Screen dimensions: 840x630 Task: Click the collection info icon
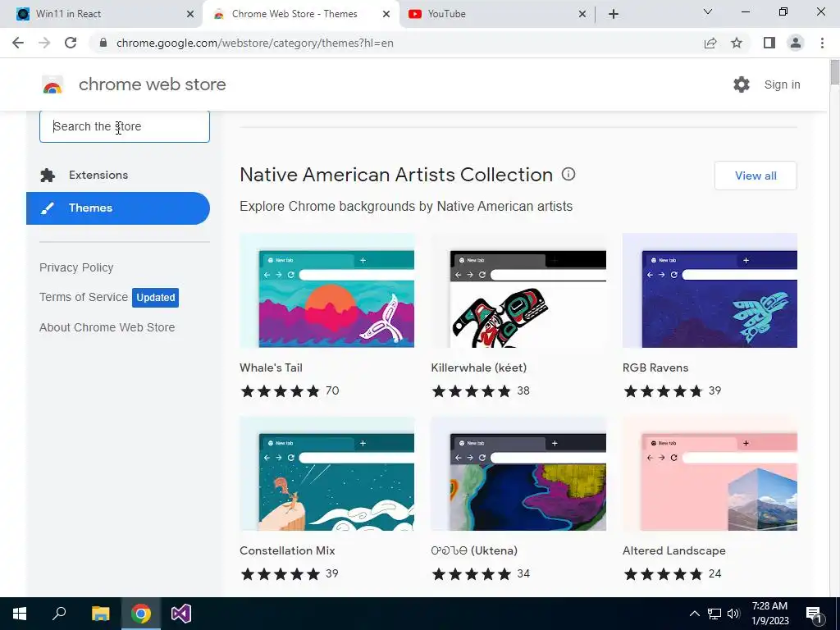[x=568, y=174]
